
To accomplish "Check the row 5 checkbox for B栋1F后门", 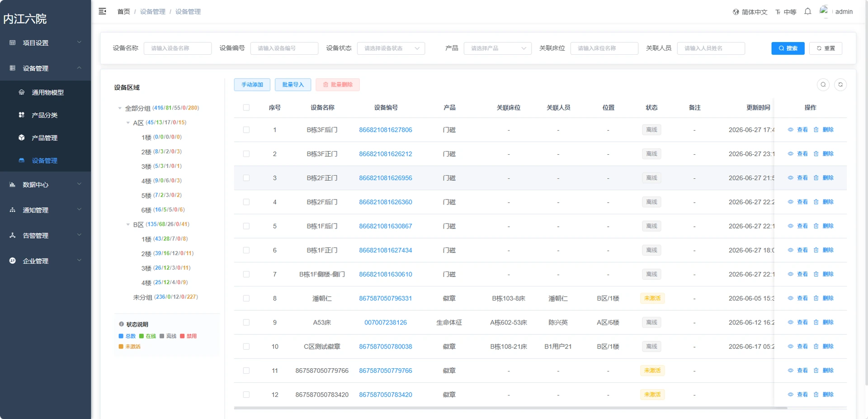I will click(x=246, y=226).
